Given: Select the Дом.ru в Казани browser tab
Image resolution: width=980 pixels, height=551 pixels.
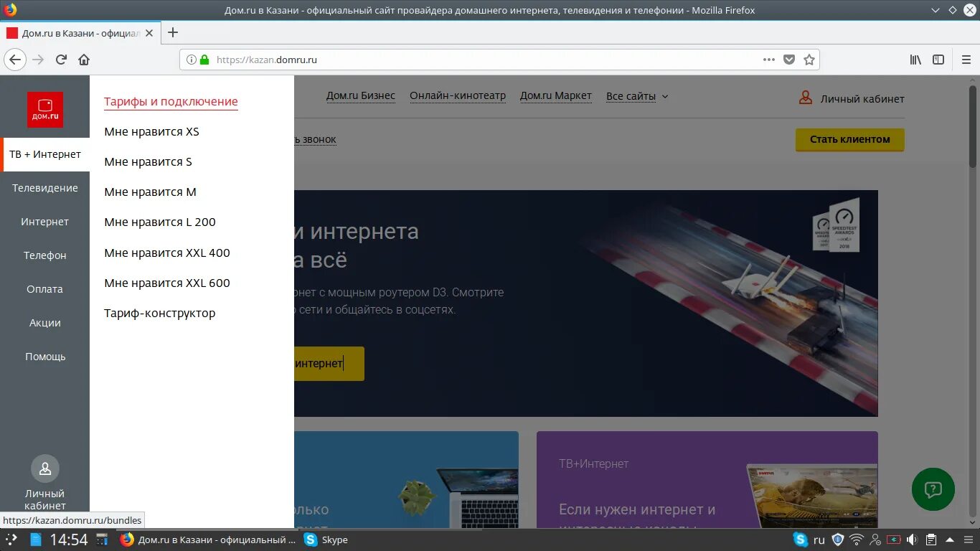Looking at the screenshot, I should (80, 33).
